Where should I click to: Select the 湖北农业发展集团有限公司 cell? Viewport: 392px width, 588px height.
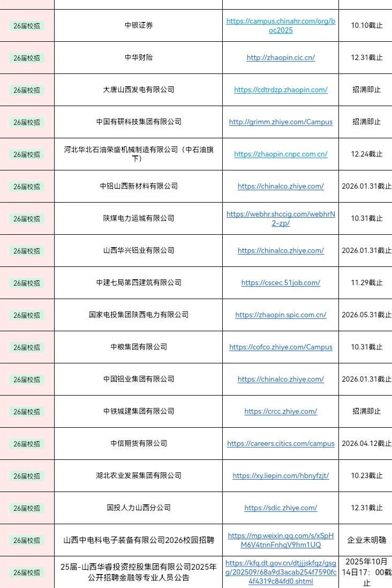(x=139, y=476)
